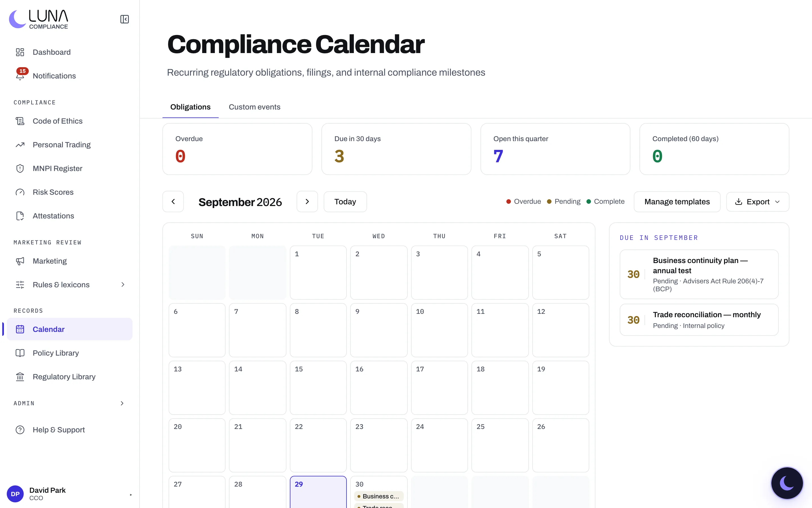
Task: Open Attestations document icon
Action: point(20,216)
